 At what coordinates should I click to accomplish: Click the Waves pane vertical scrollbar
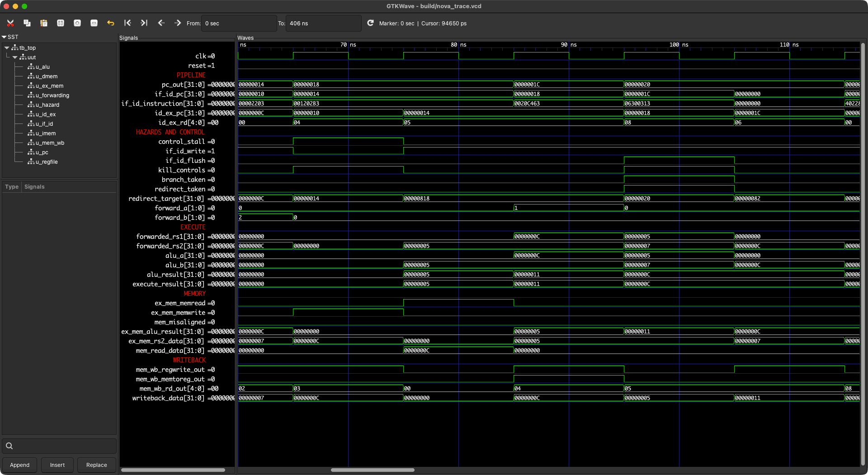click(863, 253)
